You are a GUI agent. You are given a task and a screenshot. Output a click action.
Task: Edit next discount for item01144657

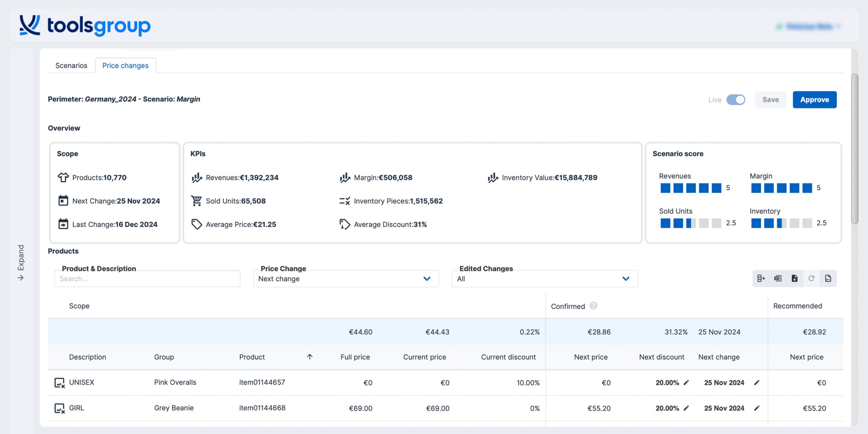(x=686, y=382)
